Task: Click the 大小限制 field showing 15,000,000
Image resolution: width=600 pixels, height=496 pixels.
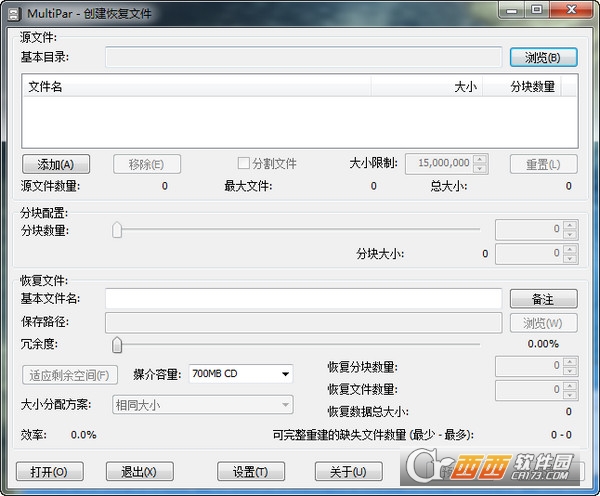Action: click(439, 163)
